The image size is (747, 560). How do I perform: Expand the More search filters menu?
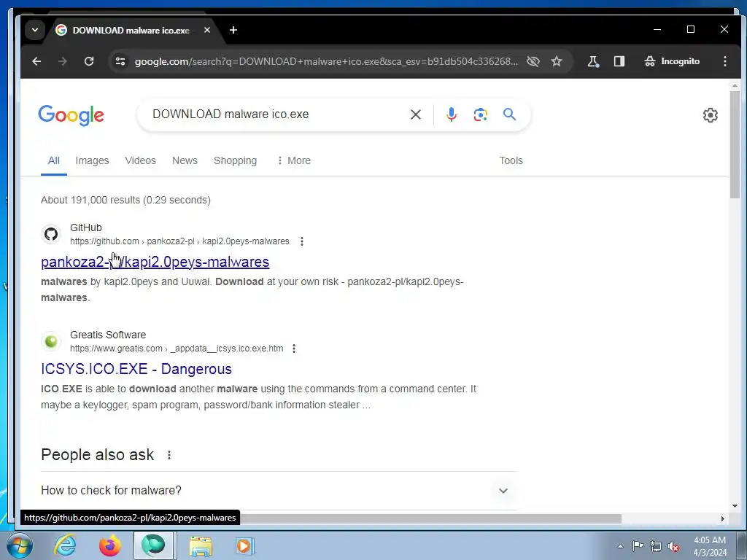pyautogui.click(x=294, y=160)
